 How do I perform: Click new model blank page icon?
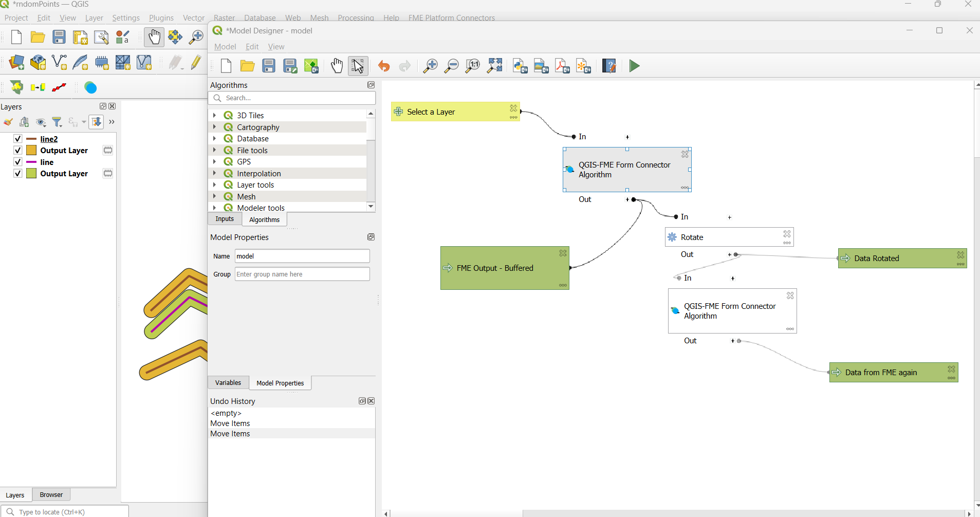pyautogui.click(x=226, y=66)
